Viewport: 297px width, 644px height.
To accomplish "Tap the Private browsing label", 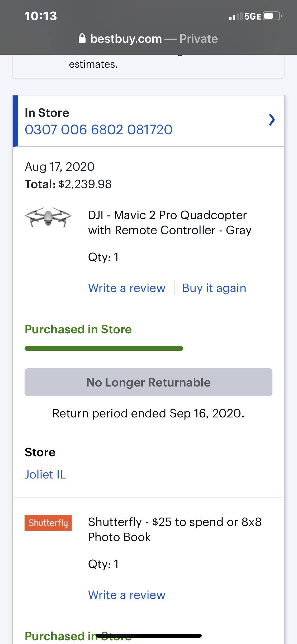I will (199, 39).
